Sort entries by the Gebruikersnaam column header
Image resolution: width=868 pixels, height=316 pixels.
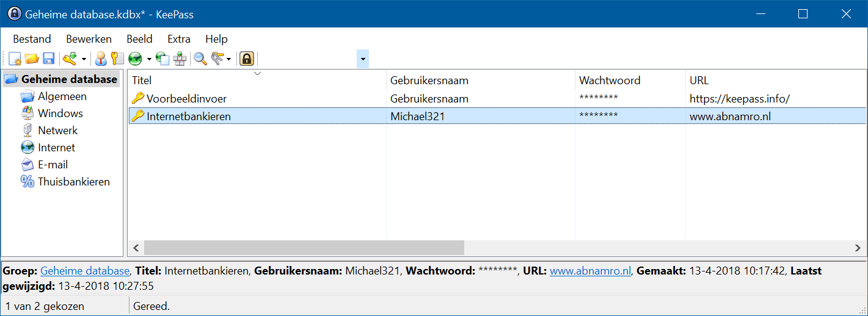pos(481,80)
